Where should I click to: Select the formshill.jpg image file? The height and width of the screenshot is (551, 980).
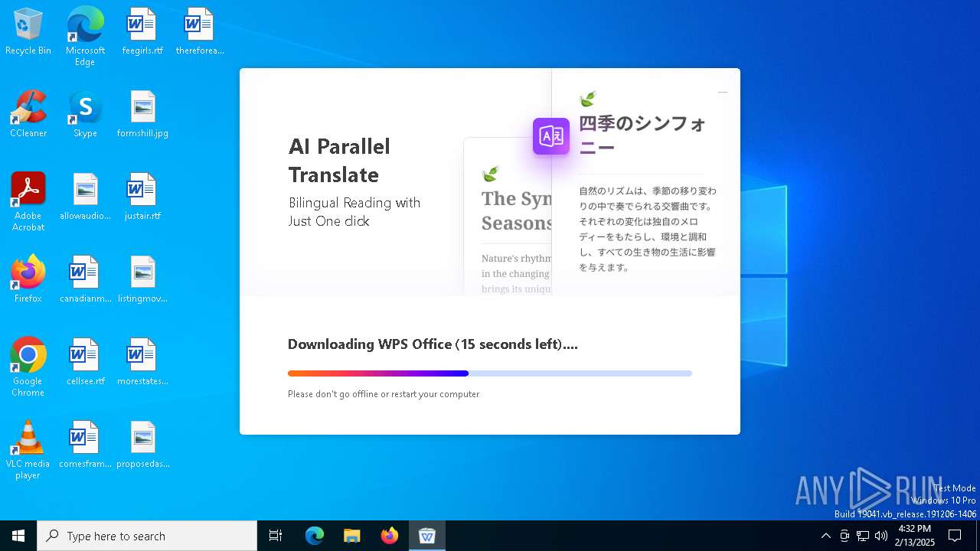142,115
